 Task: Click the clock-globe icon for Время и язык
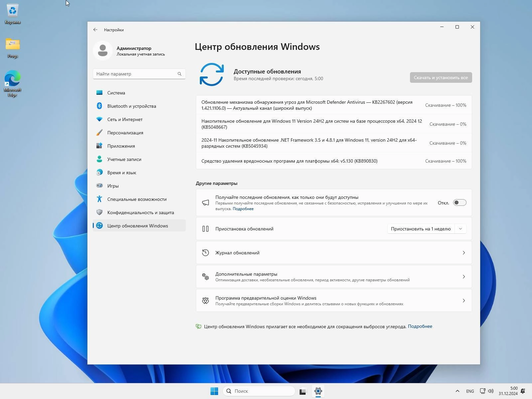[x=99, y=173]
